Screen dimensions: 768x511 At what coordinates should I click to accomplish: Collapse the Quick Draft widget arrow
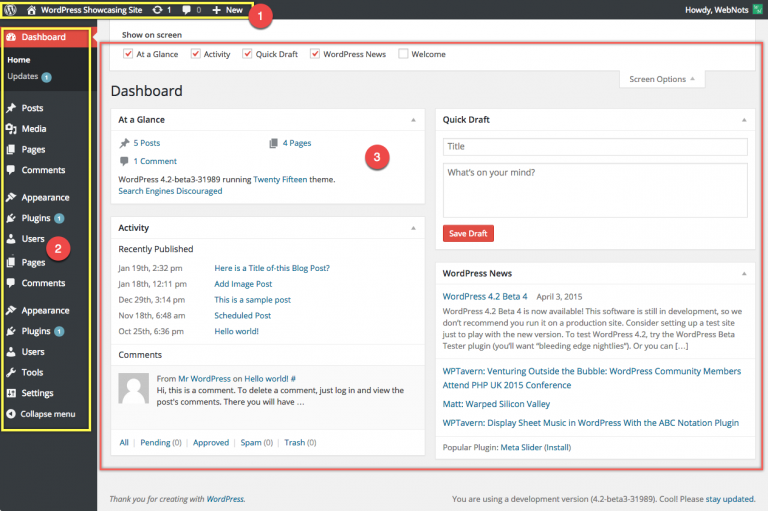(x=744, y=120)
